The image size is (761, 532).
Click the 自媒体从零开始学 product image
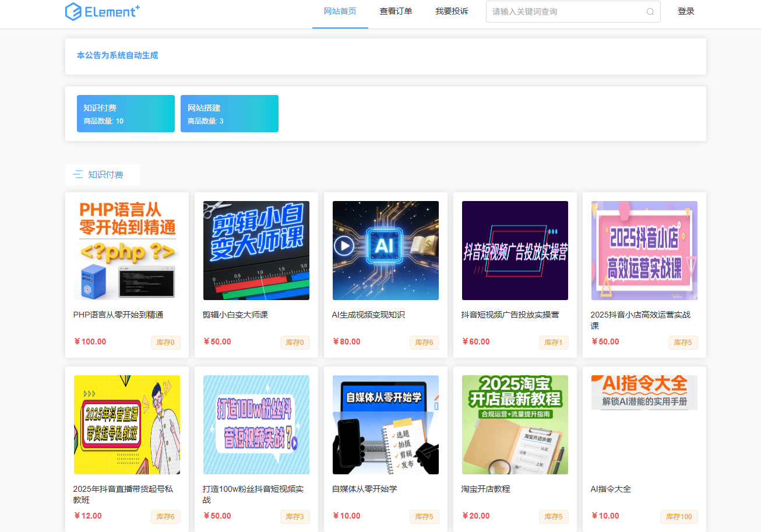click(386, 425)
